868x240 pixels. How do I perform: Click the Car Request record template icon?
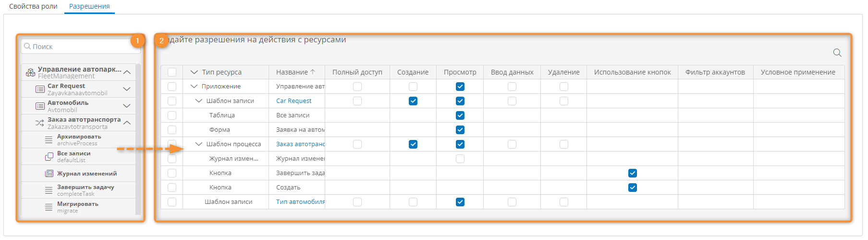pos(40,89)
